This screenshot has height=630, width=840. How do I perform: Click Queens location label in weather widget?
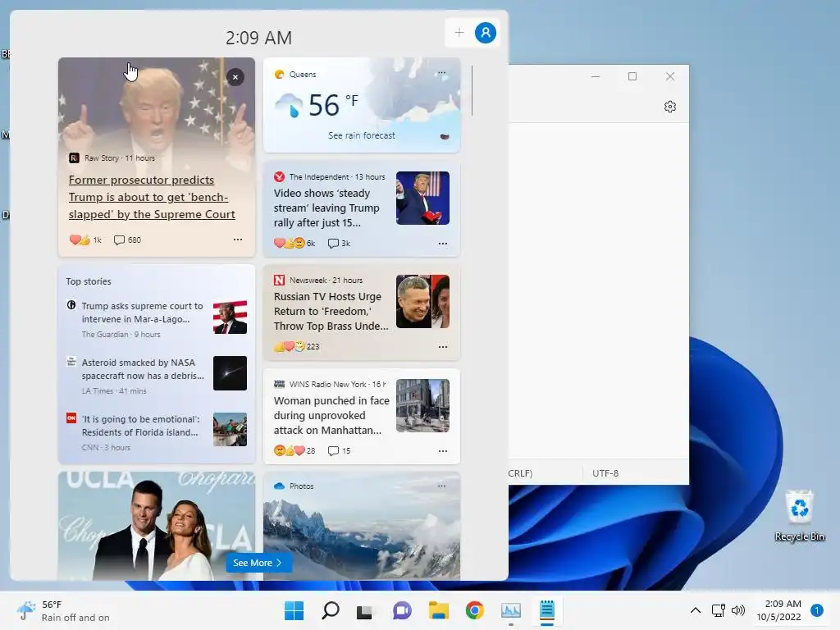[x=303, y=75]
